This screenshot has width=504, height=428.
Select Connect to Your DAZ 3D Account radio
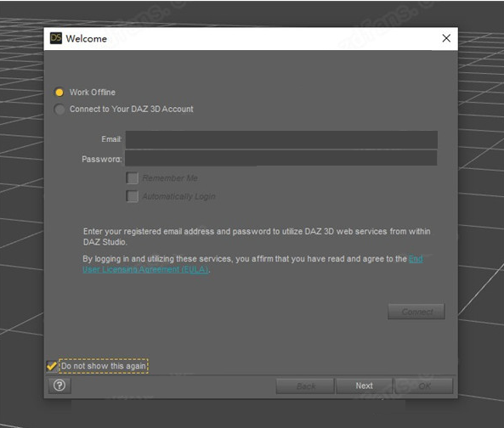point(59,110)
